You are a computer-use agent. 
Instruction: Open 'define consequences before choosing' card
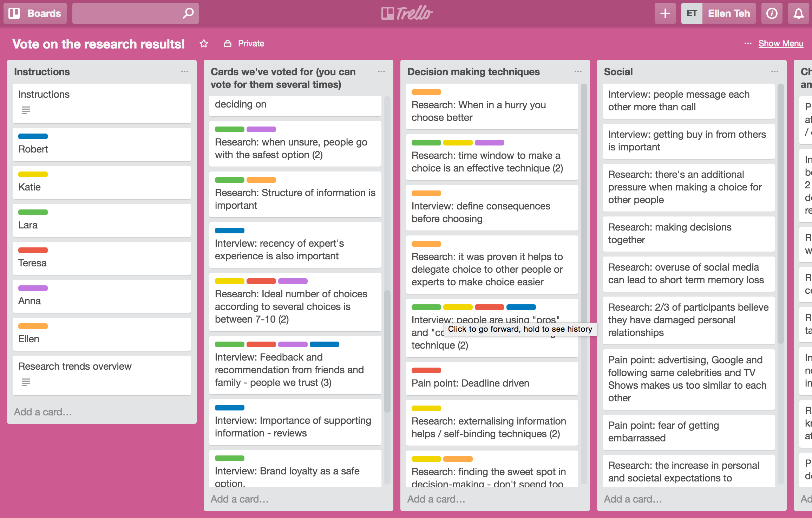pos(492,208)
